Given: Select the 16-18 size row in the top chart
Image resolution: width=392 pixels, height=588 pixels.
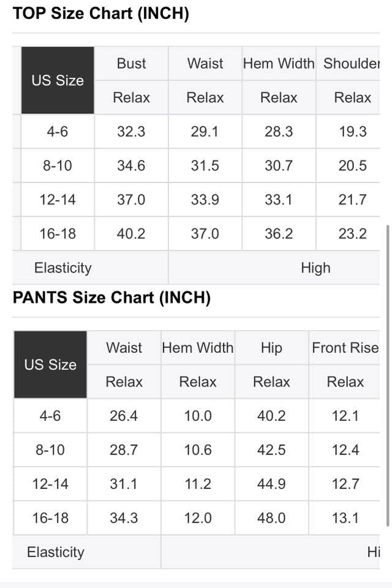Looking at the screenshot, I should (x=58, y=233).
